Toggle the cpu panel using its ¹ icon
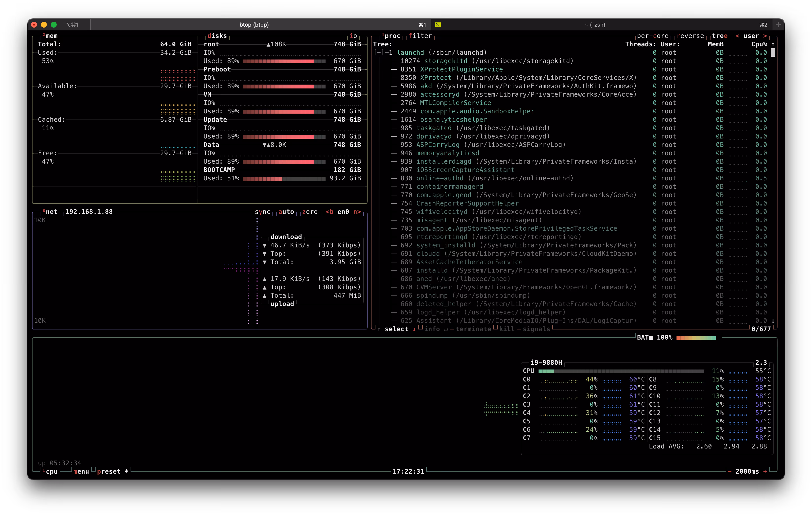Viewport: 812px width, 516px height. click(44, 471)
